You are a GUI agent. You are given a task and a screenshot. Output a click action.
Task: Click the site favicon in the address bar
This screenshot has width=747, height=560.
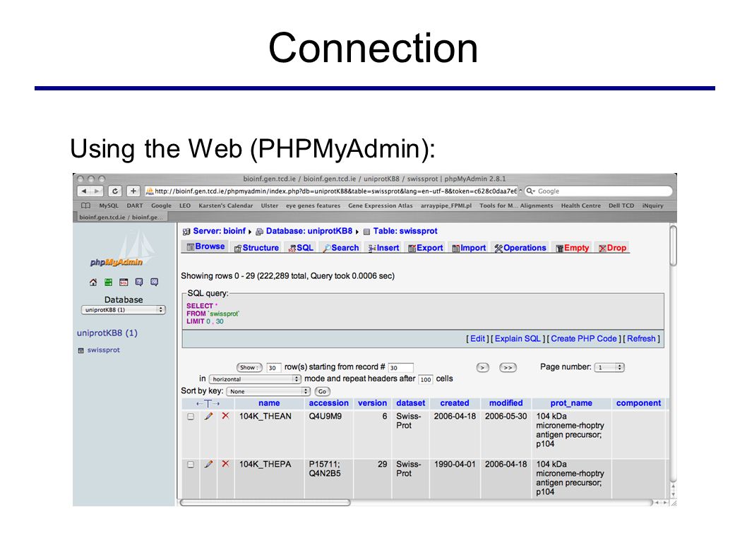point(150,191)
